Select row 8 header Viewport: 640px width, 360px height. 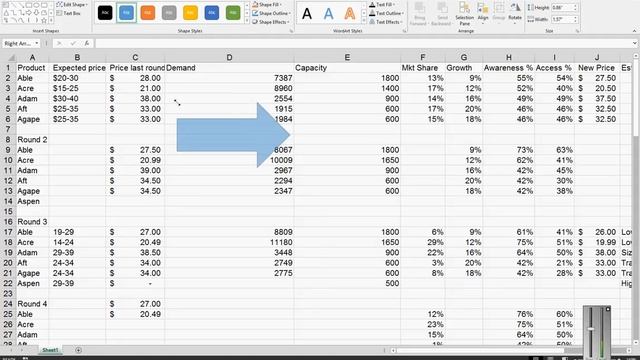point(8,140)
